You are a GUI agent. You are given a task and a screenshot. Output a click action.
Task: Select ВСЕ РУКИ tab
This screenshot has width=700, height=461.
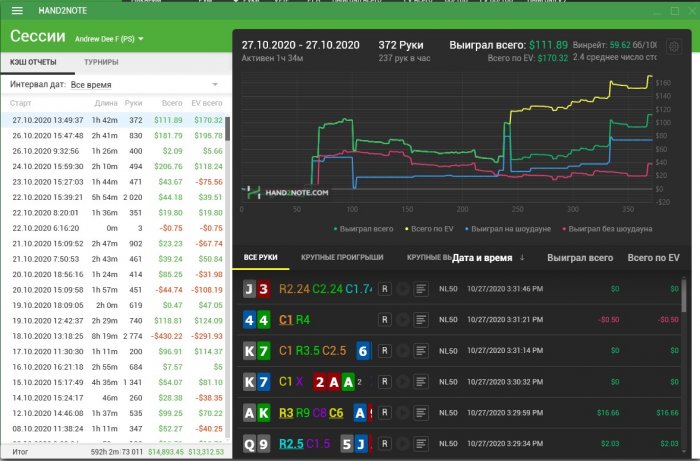click(260, 257)
